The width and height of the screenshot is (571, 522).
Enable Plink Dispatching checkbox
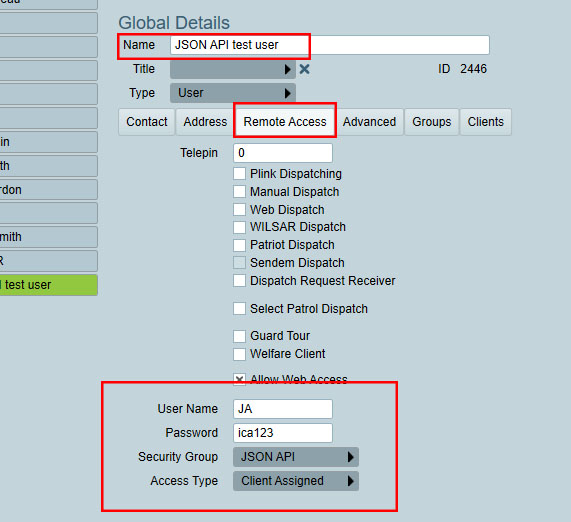[239, 174]
